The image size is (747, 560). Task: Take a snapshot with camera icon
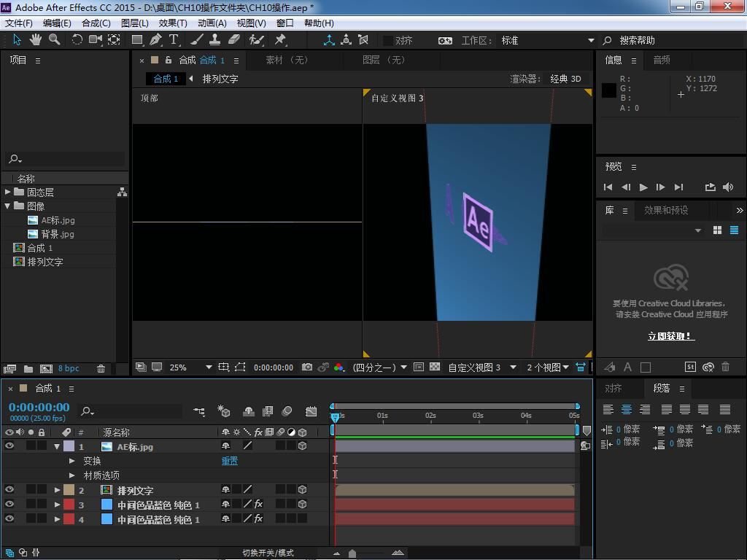pyautogui.click(x=307, y=367)
